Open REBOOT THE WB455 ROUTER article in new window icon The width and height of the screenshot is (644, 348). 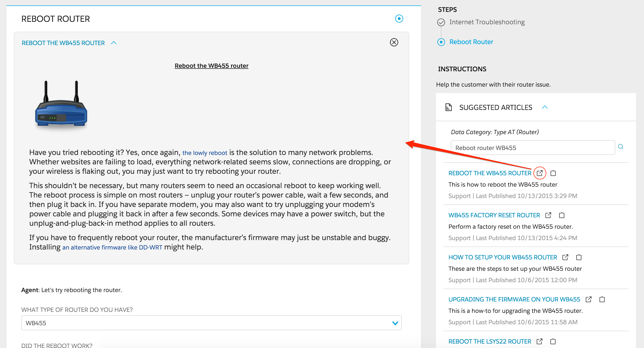539,173
